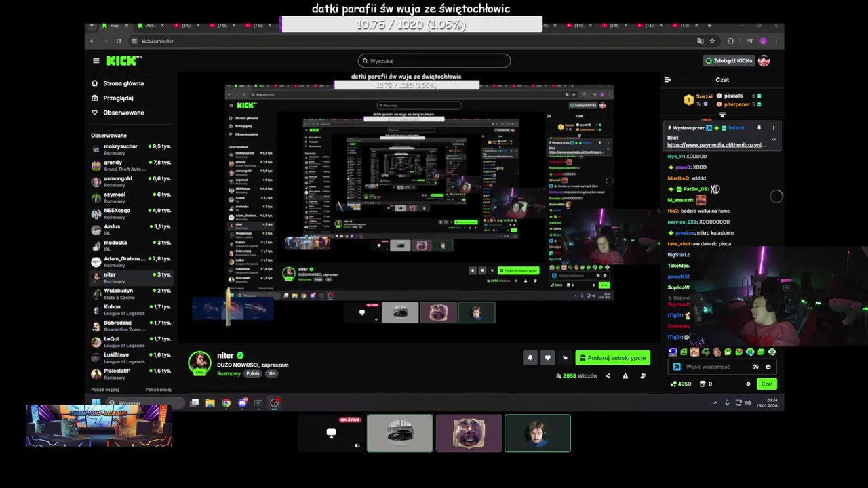Share the stream icon

[x=608, y=375]
